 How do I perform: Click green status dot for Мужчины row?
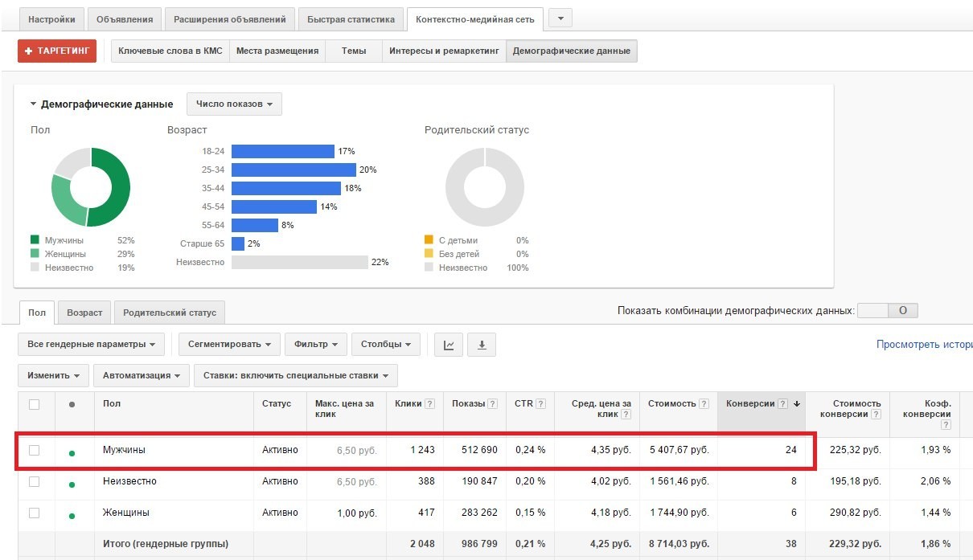coord(72,453)
